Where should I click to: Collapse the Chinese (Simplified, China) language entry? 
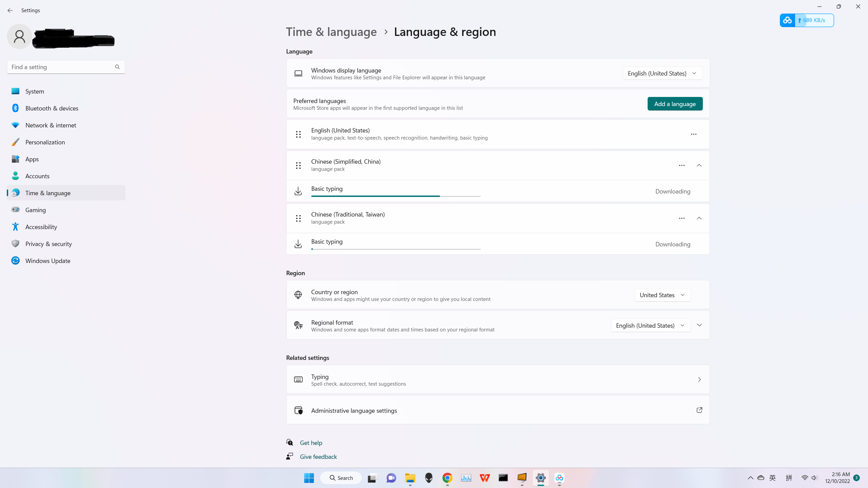[699, 165]
